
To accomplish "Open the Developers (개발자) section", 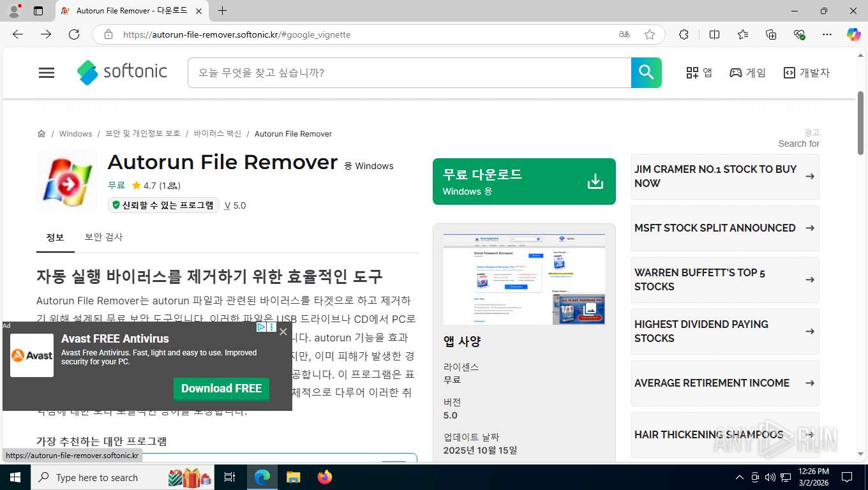I will pos(807,73).
